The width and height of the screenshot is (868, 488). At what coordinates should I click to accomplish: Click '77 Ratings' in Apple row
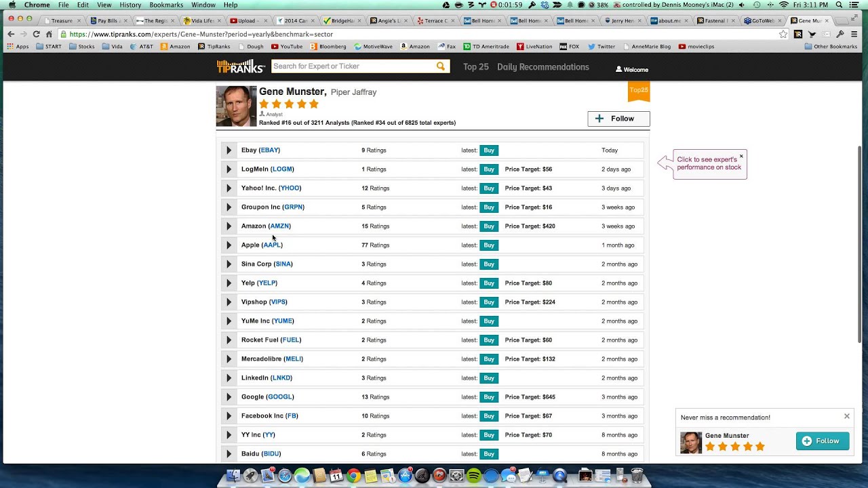pyautogui.click(x=374, y=245)
